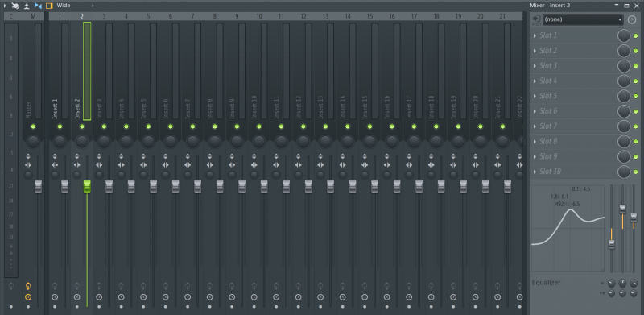
Task: Click the Master track latency clock icon
Action: click(28, 297)
